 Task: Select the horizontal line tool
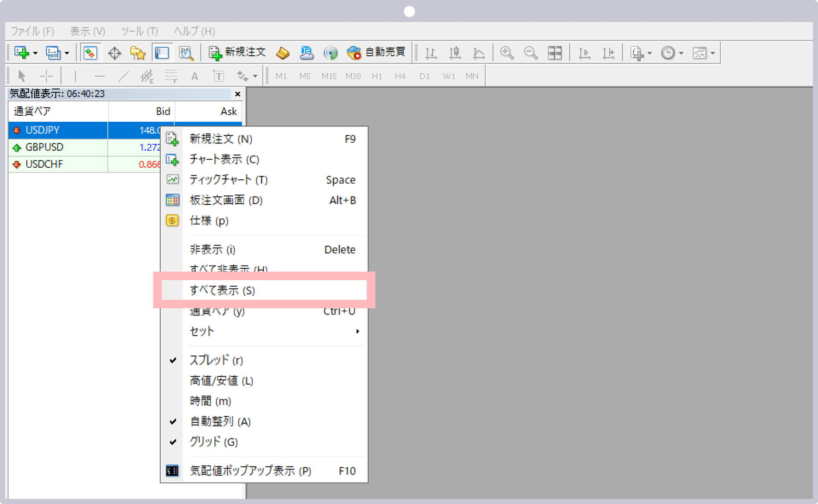coord(99,76)
